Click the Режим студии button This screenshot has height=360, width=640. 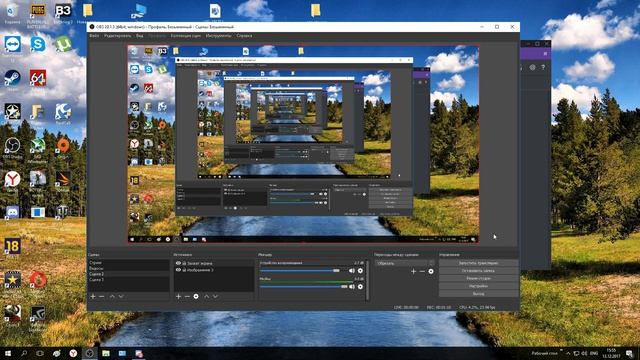point(478,278)
